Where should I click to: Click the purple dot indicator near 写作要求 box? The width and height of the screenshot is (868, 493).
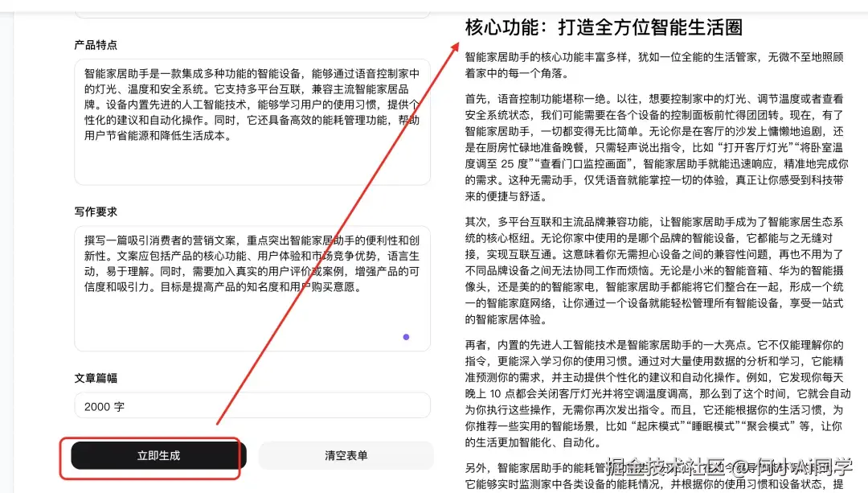tap(406, 338)
